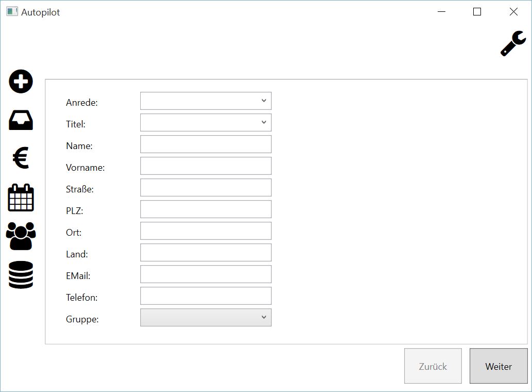532x392 pixels.
Task: Maximize the Autopilot window
Action: coord(477,11)
